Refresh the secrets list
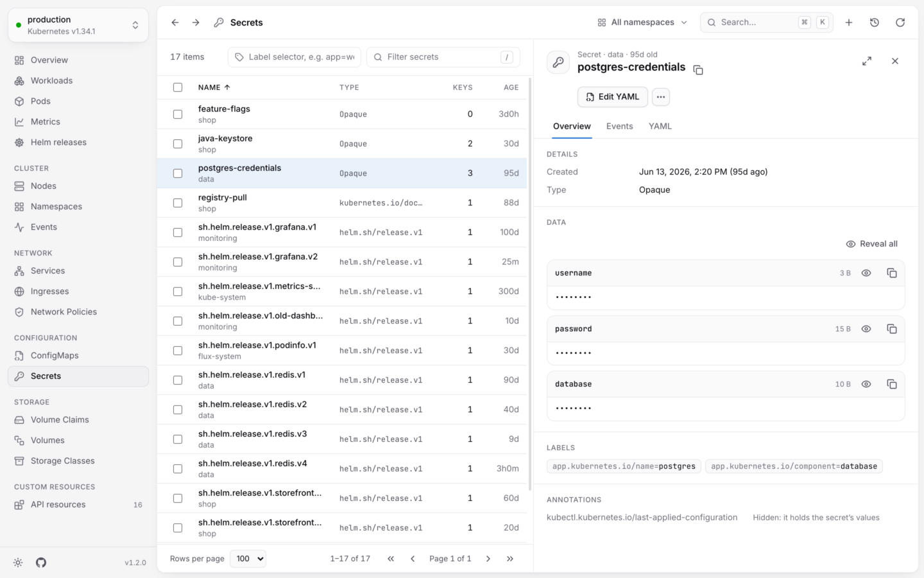Image resolution: width=924 pixels, height=578 pixels. (x=900, y=22)
